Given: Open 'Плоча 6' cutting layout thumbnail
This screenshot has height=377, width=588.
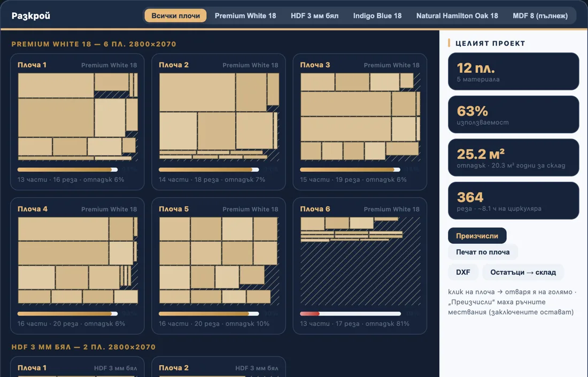Looking at the screenshot, I should [360, 261].
